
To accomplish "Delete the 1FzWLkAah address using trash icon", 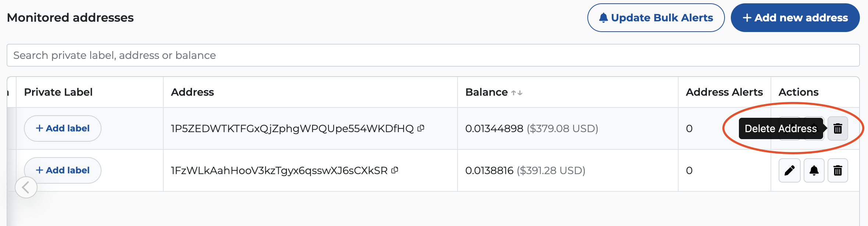I will [837, 170].
